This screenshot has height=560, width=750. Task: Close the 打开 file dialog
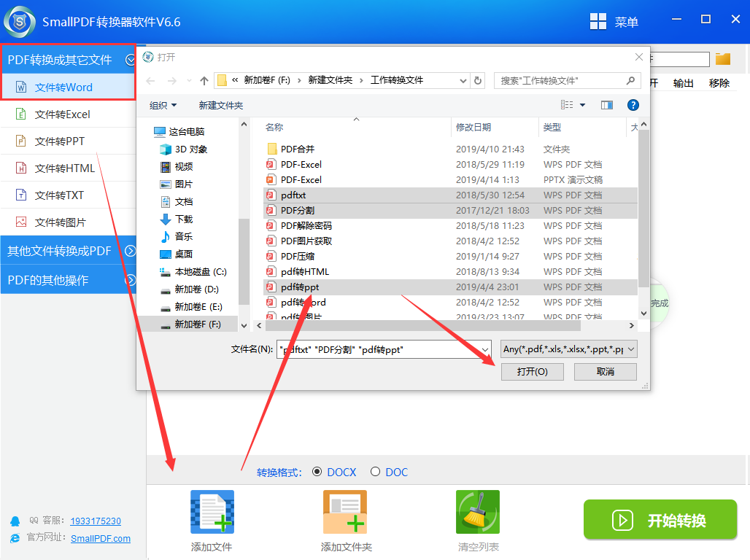[x=639, y=58]
